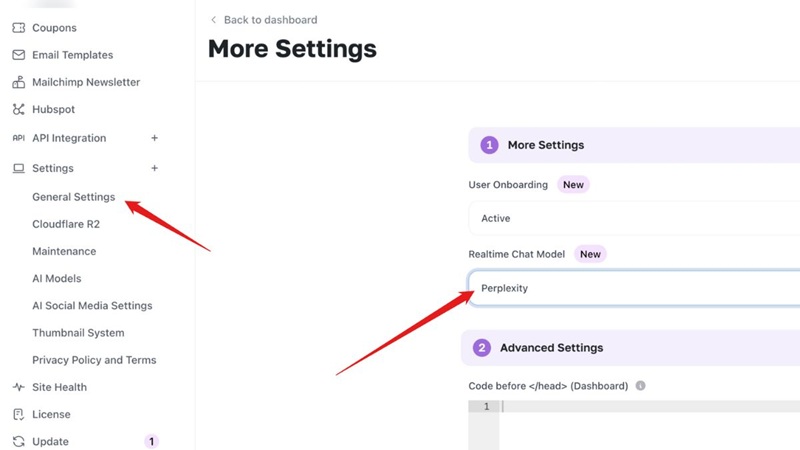Collapse the Settings submenu plus button
Viewport: 800px width, 450px height.
pos(154,168)
